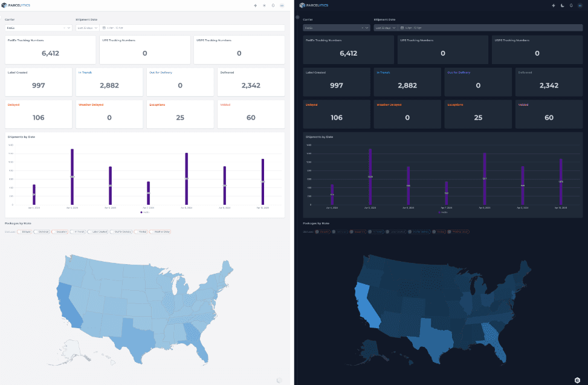The image size is (588, 385).
Task: Open the Last 30 days dropdown in light view
Action: point(87,28)
